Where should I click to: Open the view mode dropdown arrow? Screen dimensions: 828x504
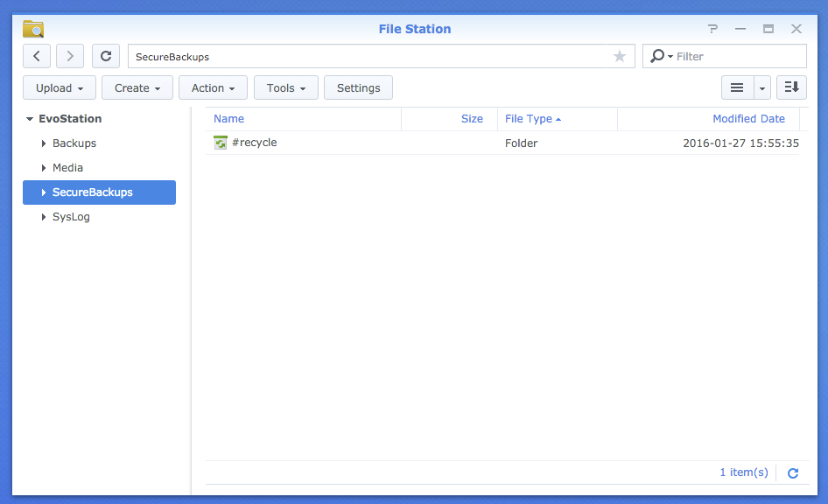tap(762, 87)
